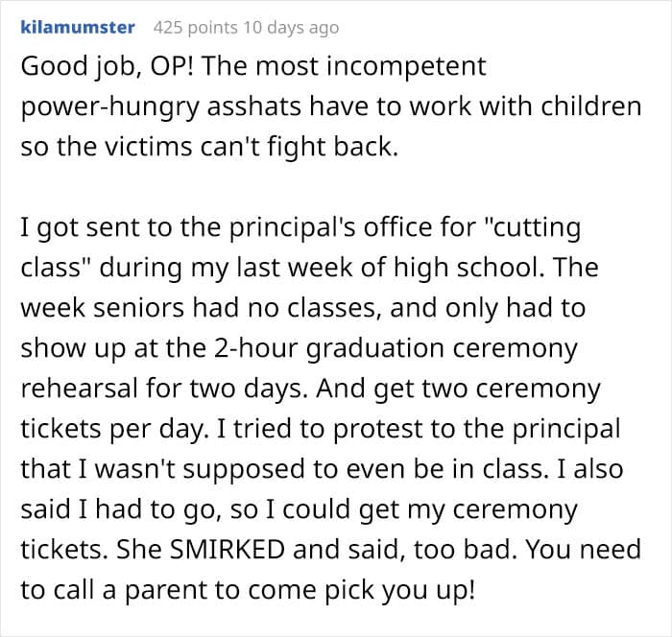The width and height of the screenshot is (672, 637).
Task: Click the word 'incompetent' in first line
Action: coord(407,67)
